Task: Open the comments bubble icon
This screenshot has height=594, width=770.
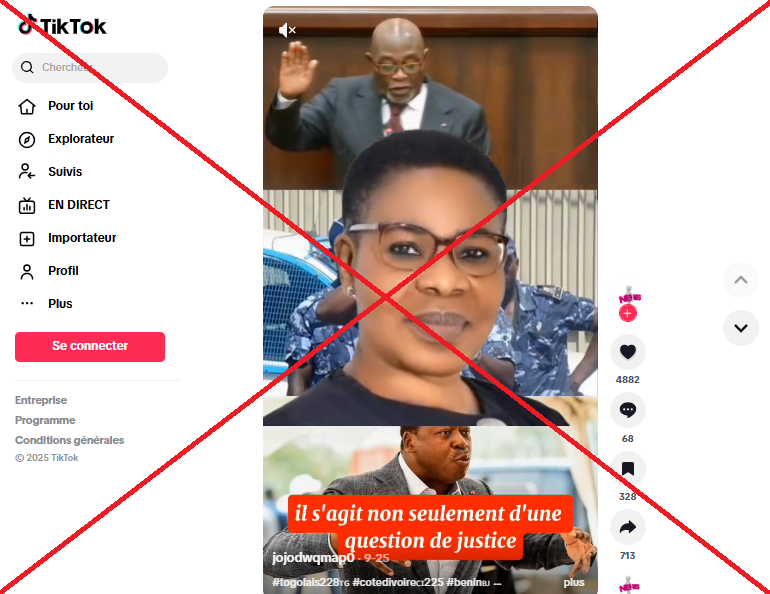Action: click(x=628, y=410)
